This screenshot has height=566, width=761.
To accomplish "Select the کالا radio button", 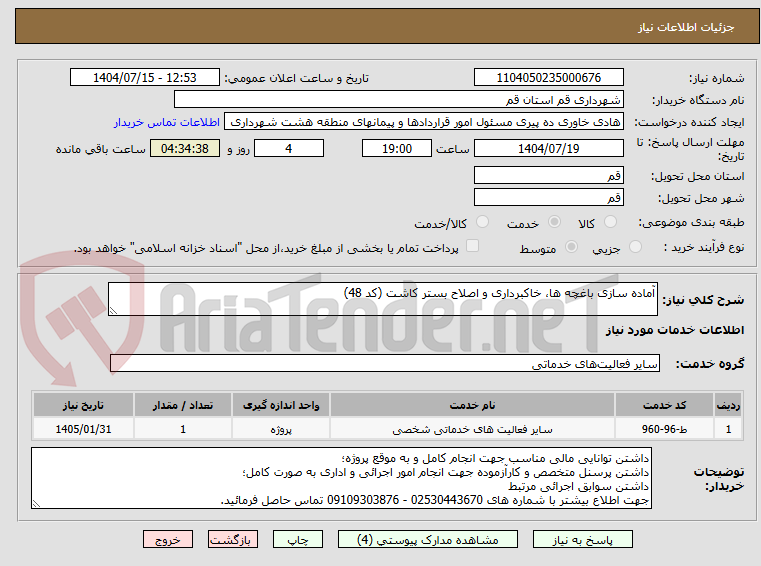I will (x=610, y=222).
